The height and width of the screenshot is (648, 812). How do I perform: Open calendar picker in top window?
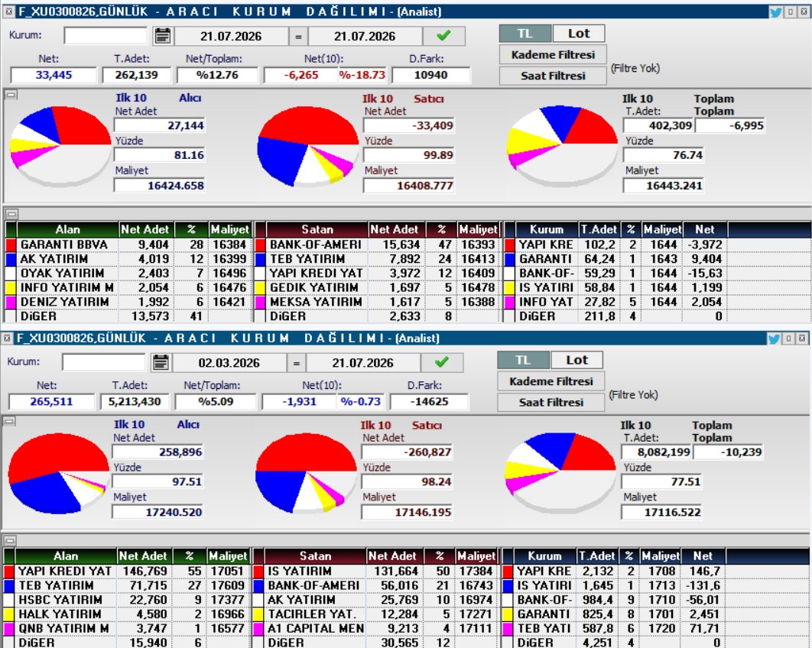pyautogui.click(x=163, y=36)
